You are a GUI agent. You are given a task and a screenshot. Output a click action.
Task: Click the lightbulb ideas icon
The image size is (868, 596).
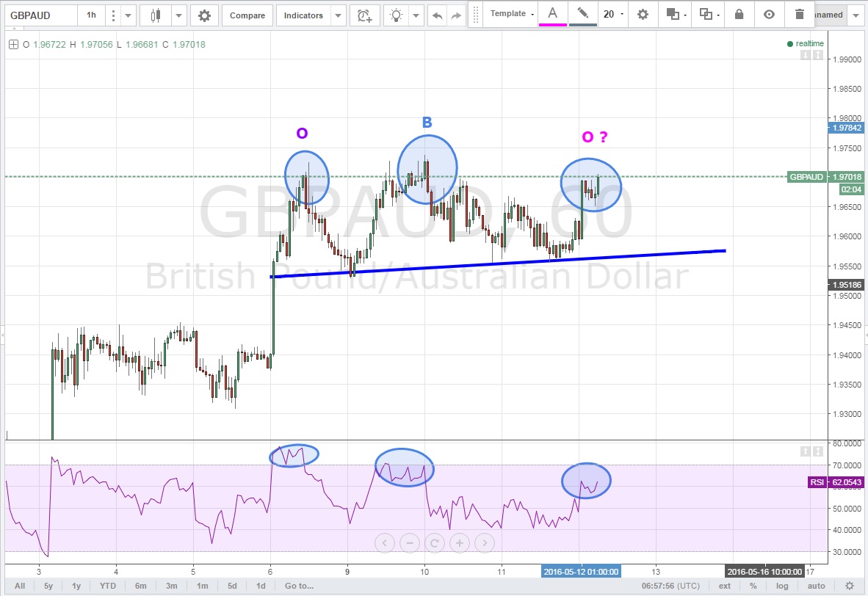point(397,15)
